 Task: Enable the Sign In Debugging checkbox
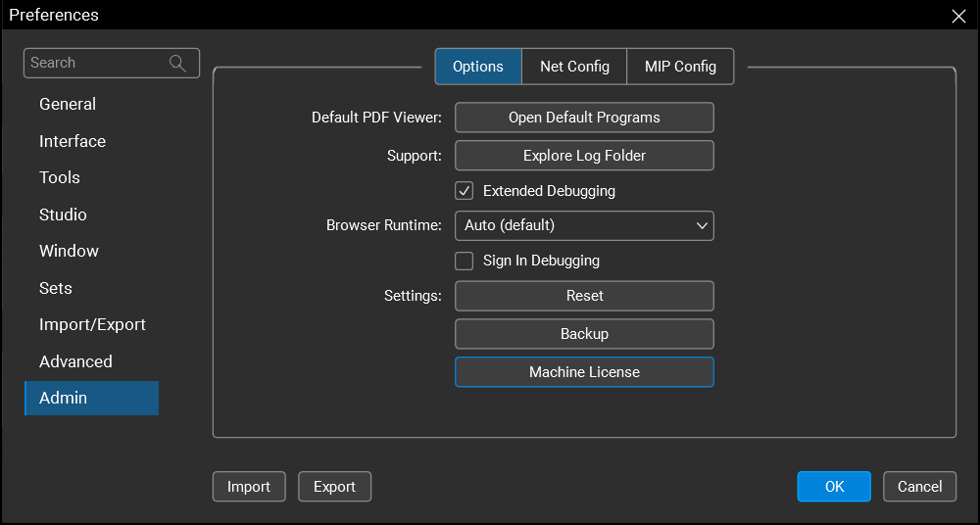[x=465, y=262]
